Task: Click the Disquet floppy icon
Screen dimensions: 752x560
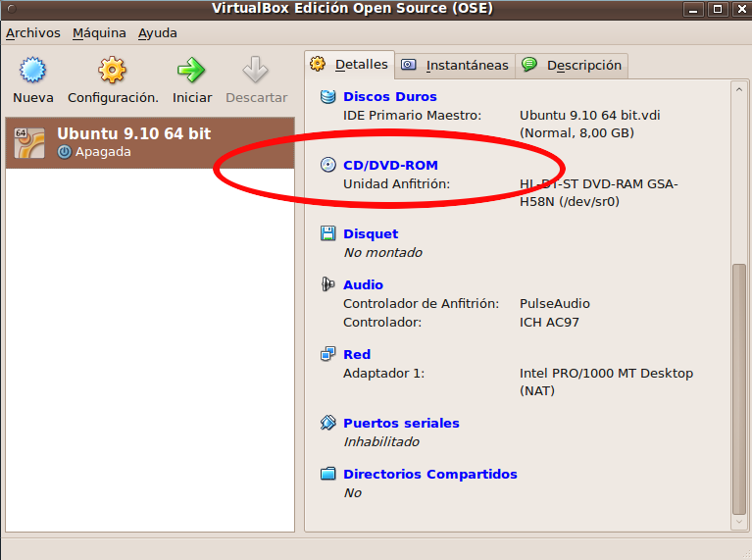Action: tap(328, 233)
